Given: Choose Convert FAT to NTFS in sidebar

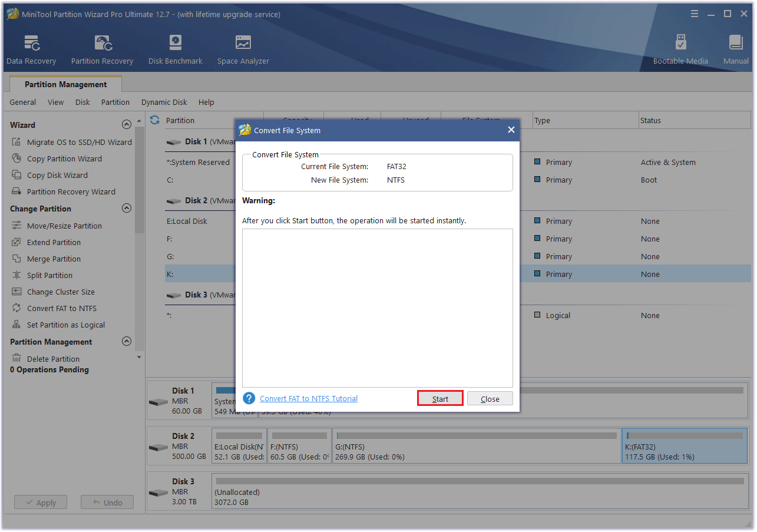Looking at the screenshot, I should (61, 308).
